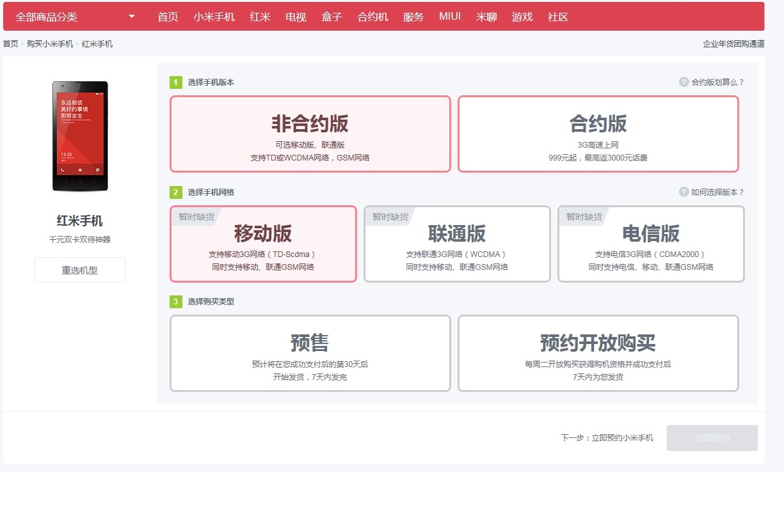The width and height of the screenshot is (784, 532).
Task: Open the 企业年货团购通道 link
Action: point(733,44)
